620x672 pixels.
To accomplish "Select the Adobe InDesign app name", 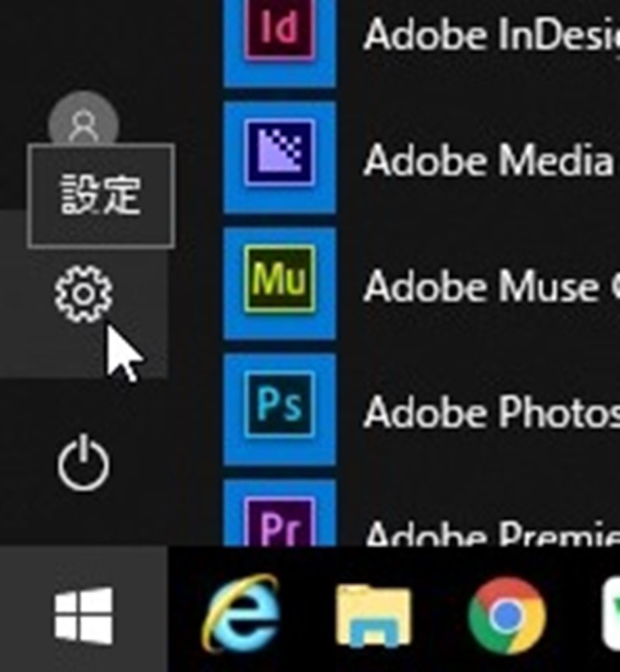I will (491, 34).
